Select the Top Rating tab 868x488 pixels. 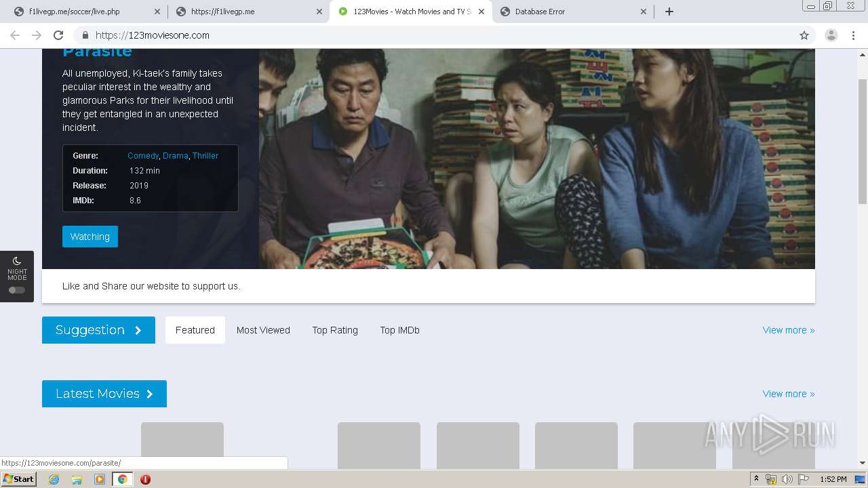click(x=335, y=330)
